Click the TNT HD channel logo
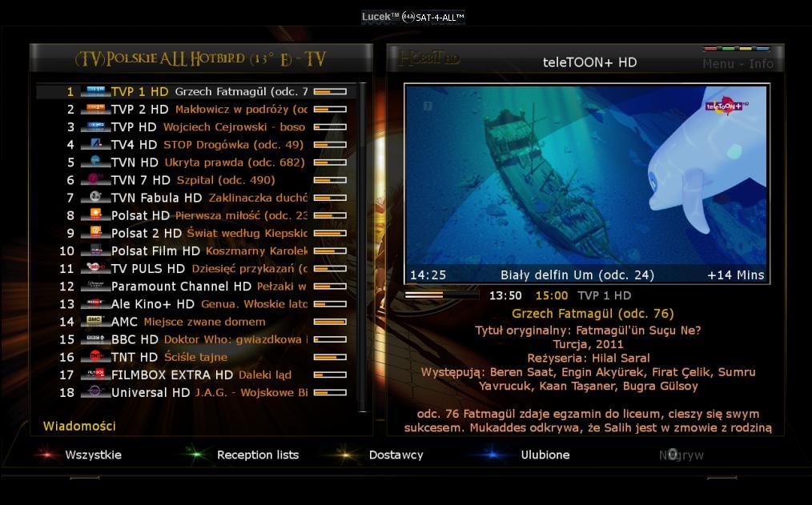This screenshot has width=812, height=505. 95,357
